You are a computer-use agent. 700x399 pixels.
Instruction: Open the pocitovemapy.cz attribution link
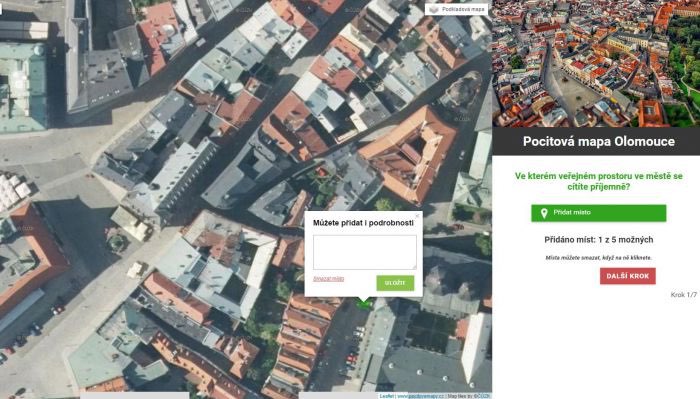tap(420, 396)
